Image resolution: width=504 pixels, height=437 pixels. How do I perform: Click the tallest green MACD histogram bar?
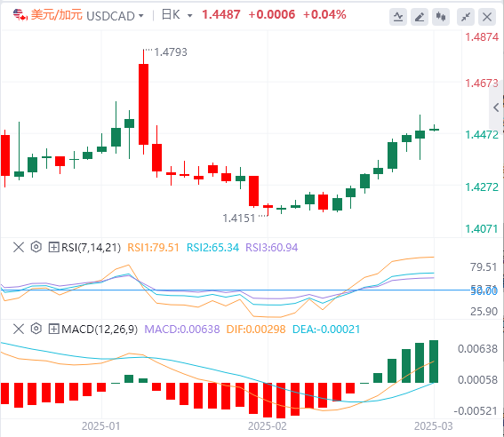tap(434, 362)
